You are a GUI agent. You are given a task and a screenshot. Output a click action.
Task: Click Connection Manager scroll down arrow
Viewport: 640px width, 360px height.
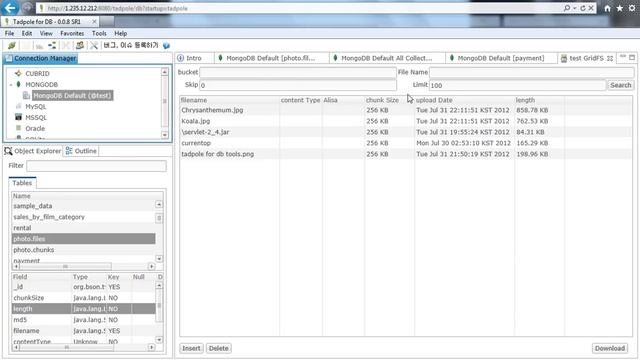164,135
